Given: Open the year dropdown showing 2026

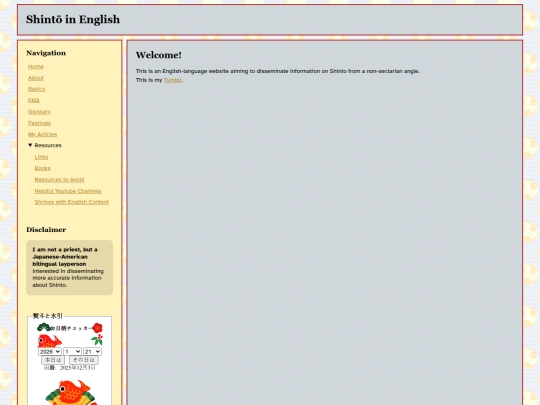Looking at the screenshot, I should (50, 352).
